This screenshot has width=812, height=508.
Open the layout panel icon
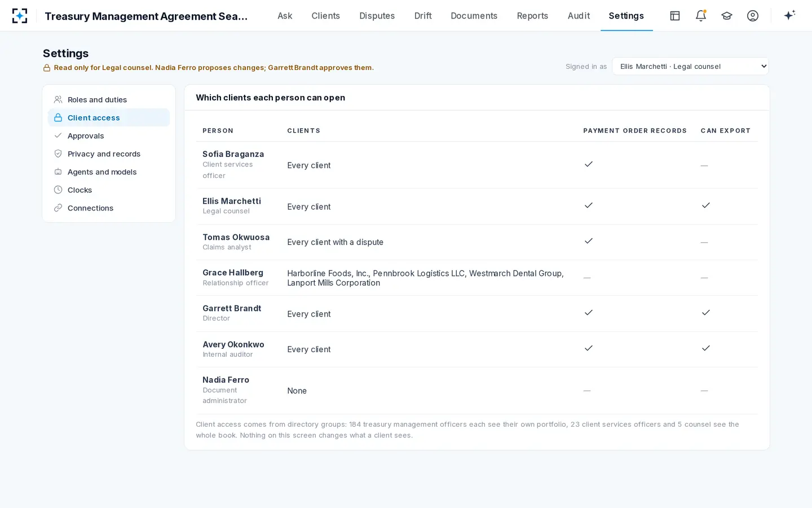(675, 16)
